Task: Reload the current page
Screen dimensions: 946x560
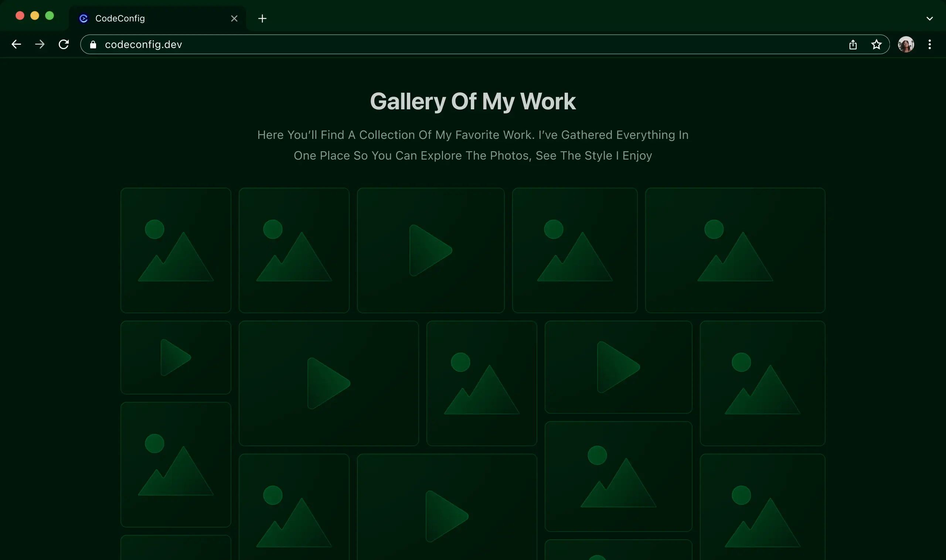Action: coord(64,45)
